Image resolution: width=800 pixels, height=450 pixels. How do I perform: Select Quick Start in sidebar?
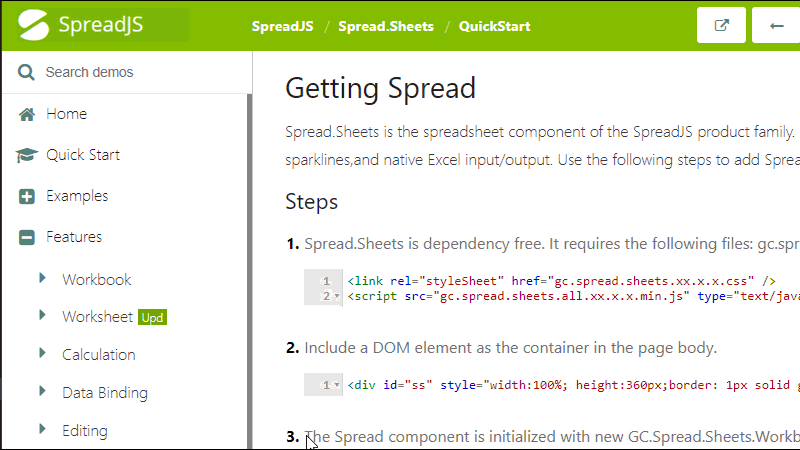[83, 155]
